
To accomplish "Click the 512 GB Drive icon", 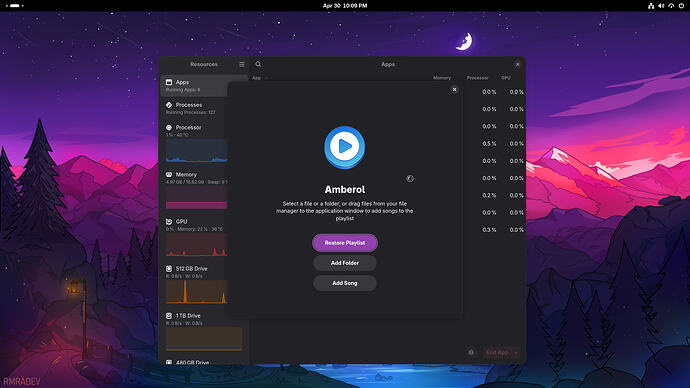I will tap(169, 269).
